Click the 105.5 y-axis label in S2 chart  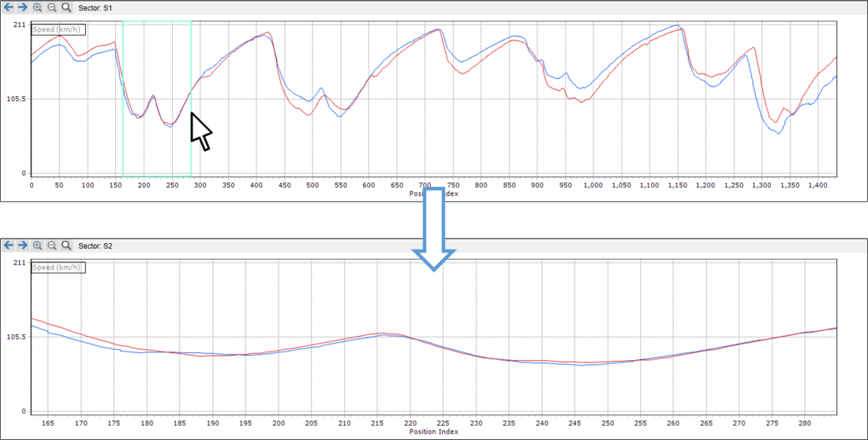(x=17, y=337)
